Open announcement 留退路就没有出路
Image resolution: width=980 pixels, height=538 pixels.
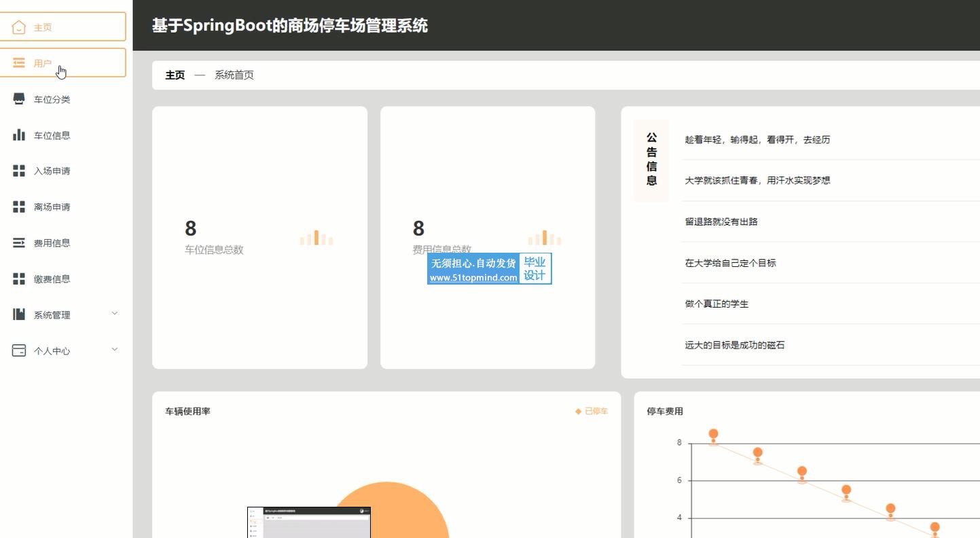[721, 222]
